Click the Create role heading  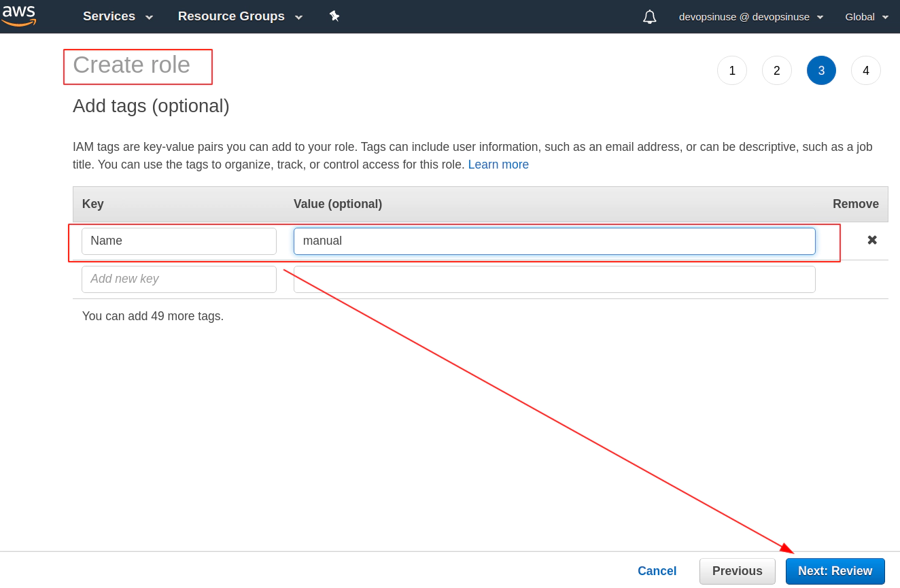pos(131,65)
